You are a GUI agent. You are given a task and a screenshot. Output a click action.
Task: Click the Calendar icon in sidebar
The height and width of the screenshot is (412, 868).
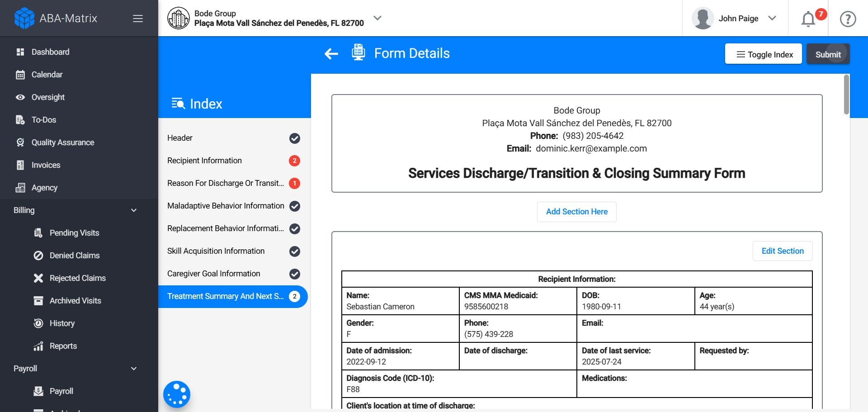20,75
